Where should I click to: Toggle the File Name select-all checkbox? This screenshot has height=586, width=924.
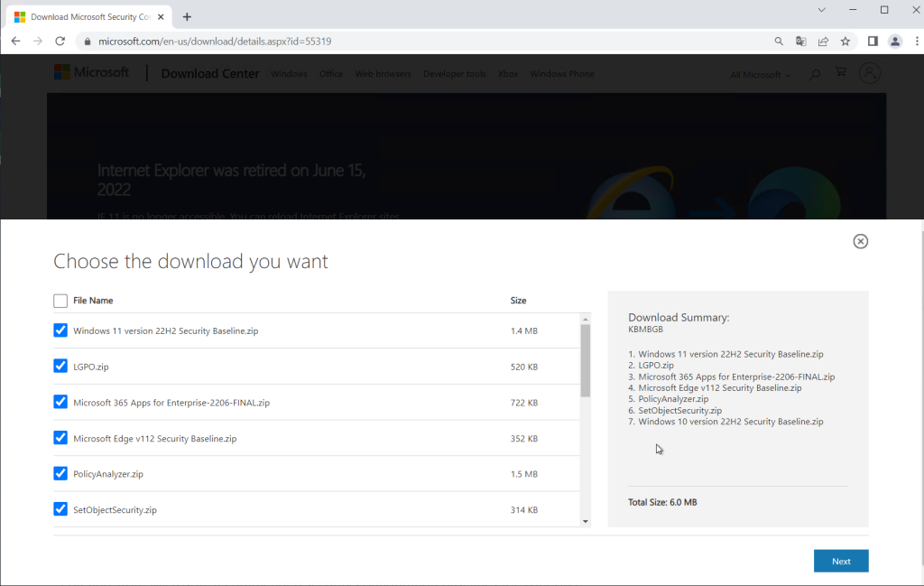coord(60,301)
